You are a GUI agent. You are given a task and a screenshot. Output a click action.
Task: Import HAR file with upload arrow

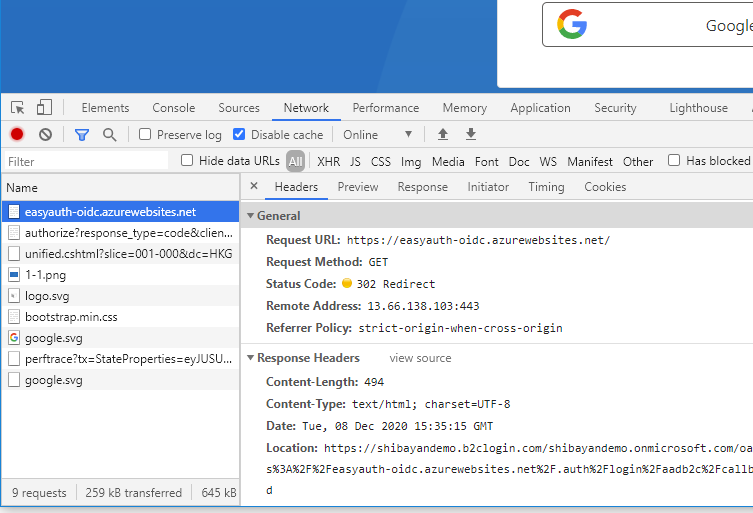click(443, 134)
